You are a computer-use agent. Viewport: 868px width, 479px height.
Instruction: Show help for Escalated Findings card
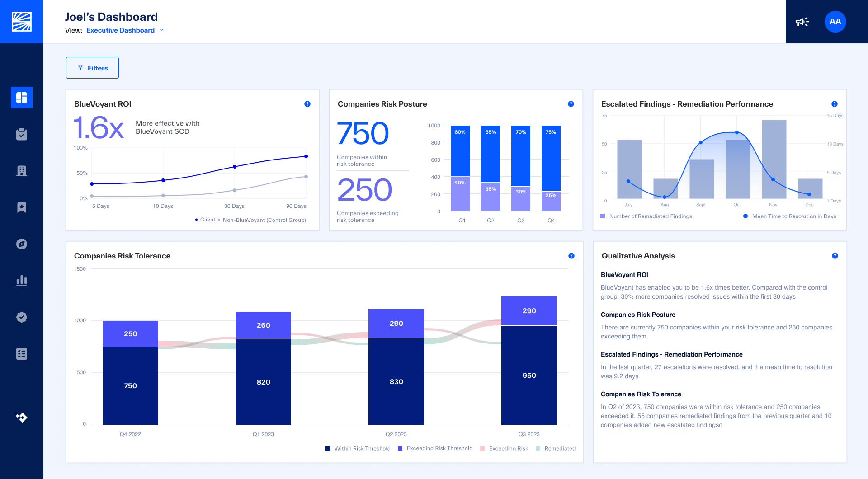[835, 104]
